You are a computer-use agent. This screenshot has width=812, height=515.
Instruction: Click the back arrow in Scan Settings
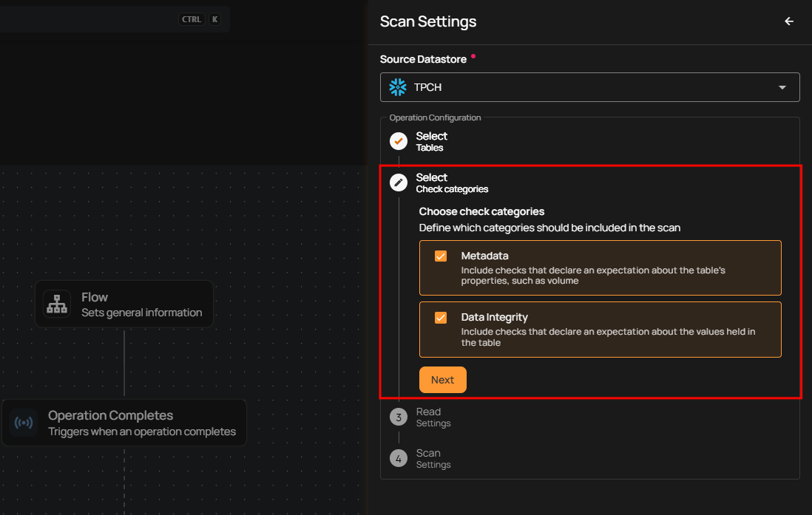(x=789, y=21)
